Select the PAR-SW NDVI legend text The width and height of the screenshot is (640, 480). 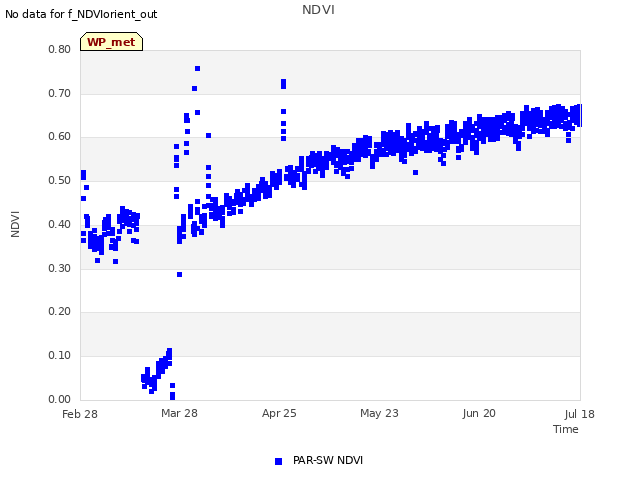328,460
